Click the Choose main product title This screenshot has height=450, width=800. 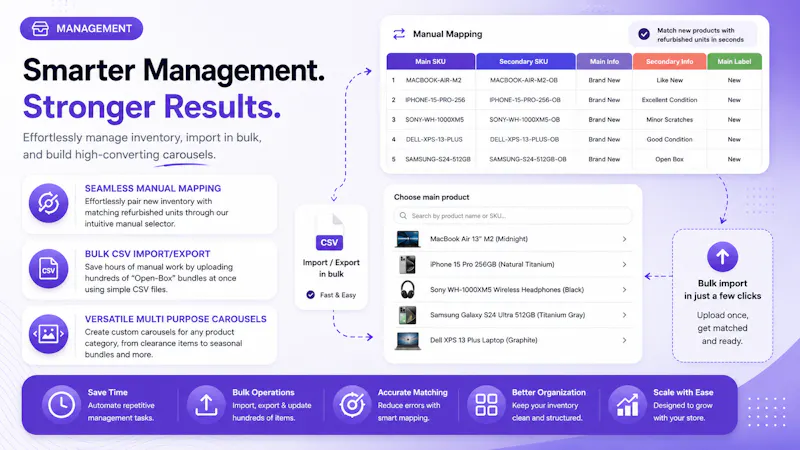point(431,197)
